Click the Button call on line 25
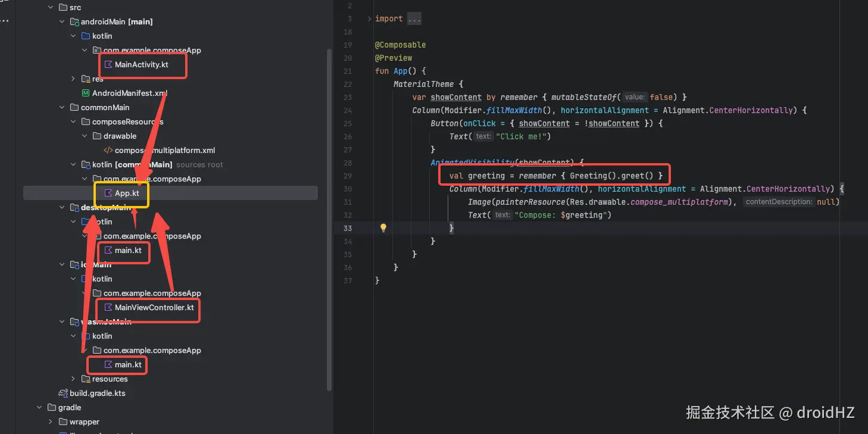Screen dimensions: 868x434 (445, 123)
